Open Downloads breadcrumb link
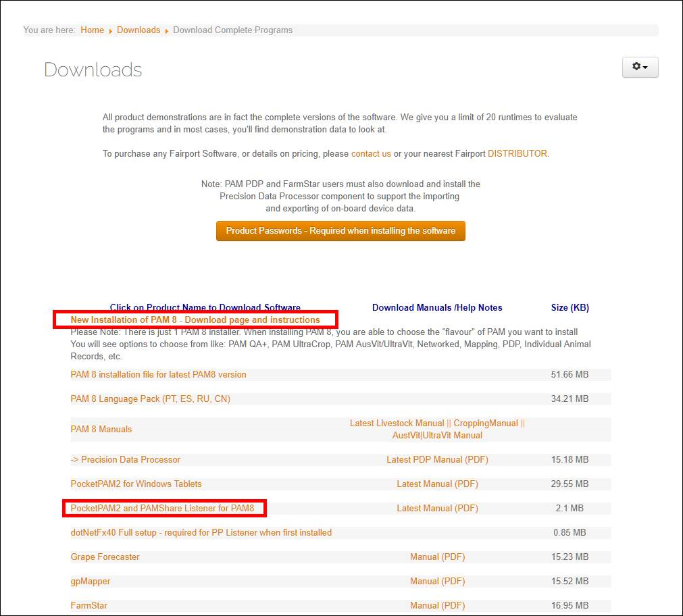This screenshot has height=616, width=683. pyautogui.click(x=138, y=30)
